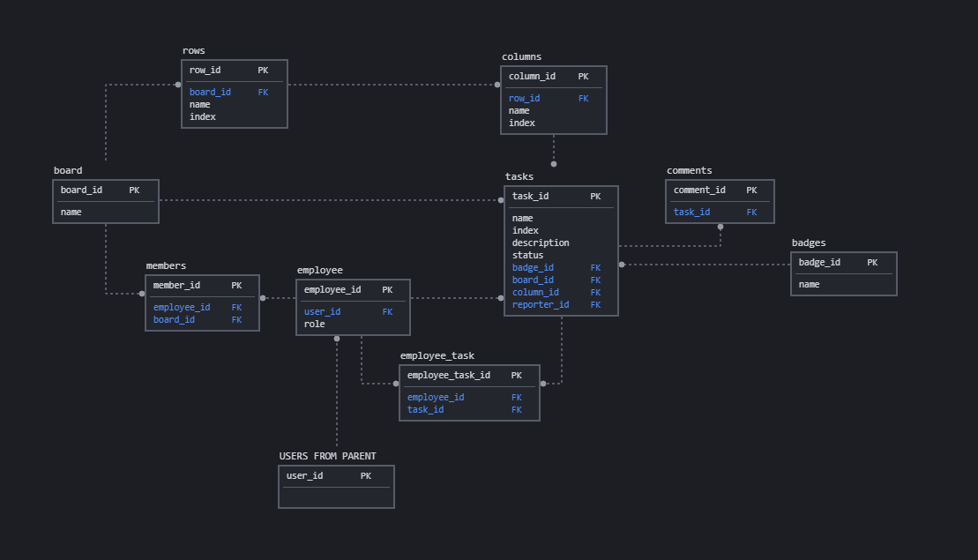Select the badge_id FK field in tasks
Screen dimensions: 978x560
coord(533,267)
